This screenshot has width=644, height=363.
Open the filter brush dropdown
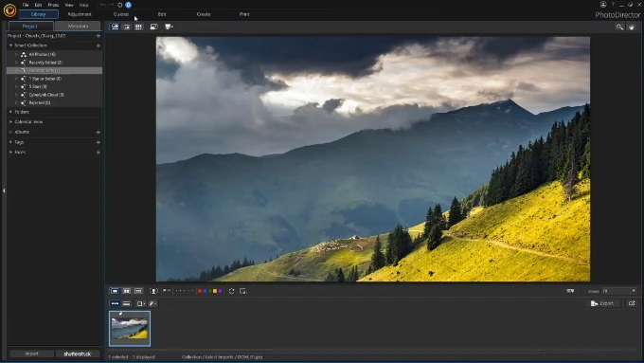(x=152, y=304)
